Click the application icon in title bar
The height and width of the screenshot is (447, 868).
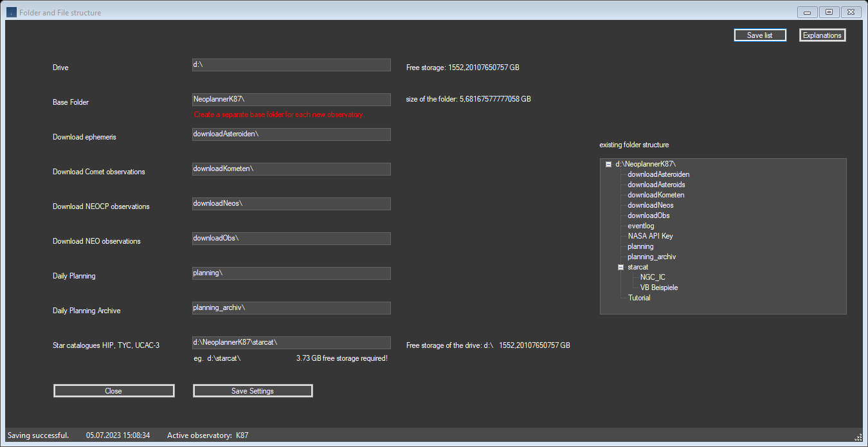[x=12, y=12]
